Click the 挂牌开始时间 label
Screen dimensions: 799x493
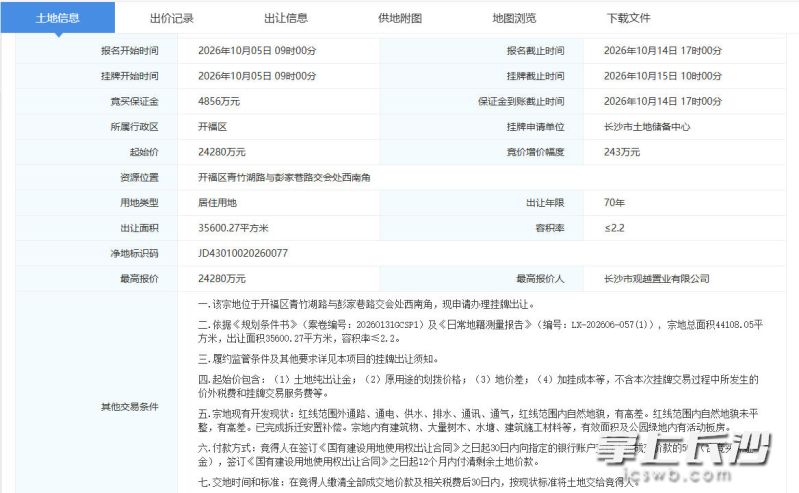[x=129, y=76]
